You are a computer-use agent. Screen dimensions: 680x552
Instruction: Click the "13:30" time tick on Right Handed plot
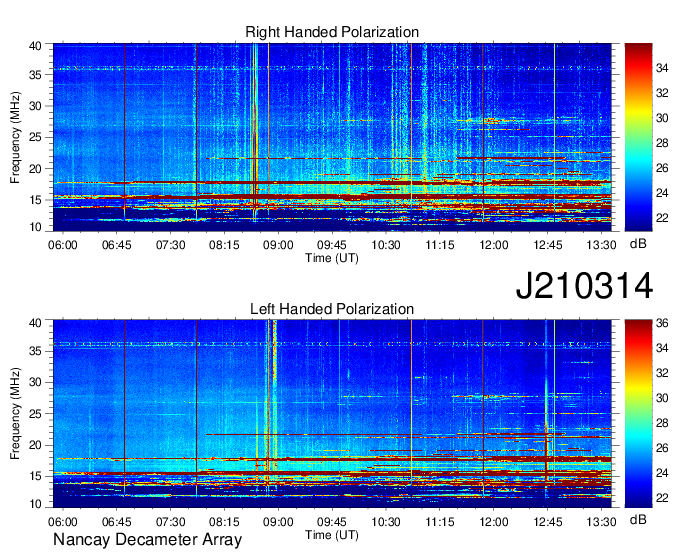pos(601,245)
